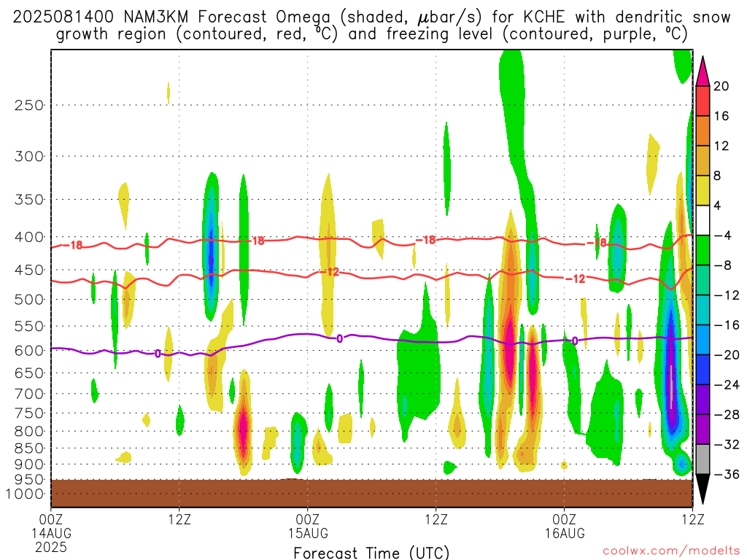The width and height of the screenshot is (747, 560).
Task: Click the colorbar value label -36
Action: point(727,474)
